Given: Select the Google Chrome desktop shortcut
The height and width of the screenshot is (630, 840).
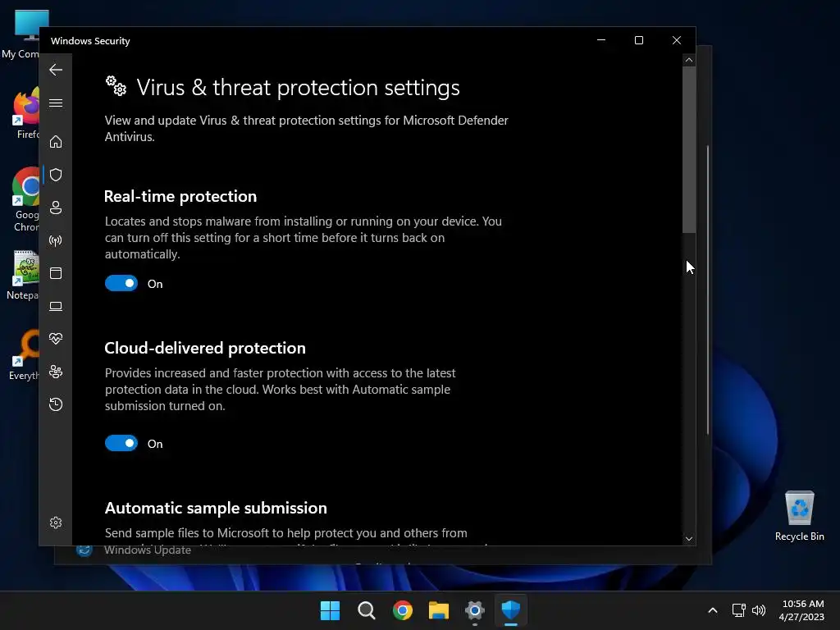Looking at the screenshot, I should pos(25,200).
